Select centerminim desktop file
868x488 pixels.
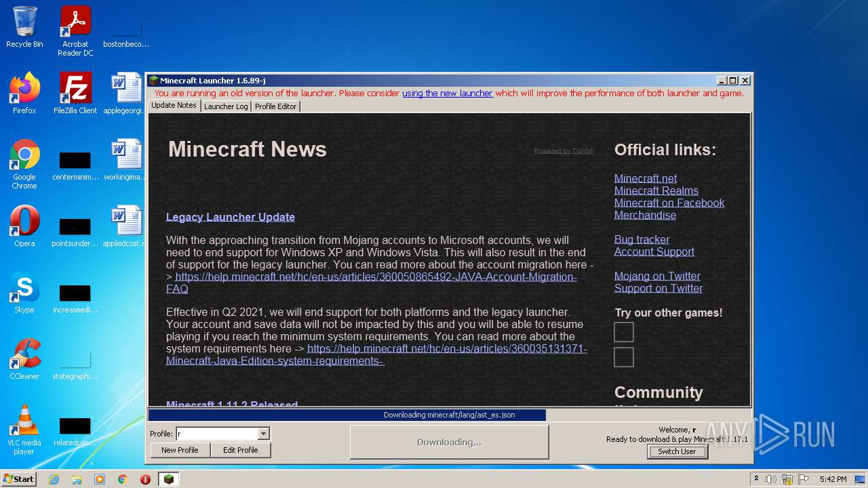pyautogui.click(x=75, y=165)
